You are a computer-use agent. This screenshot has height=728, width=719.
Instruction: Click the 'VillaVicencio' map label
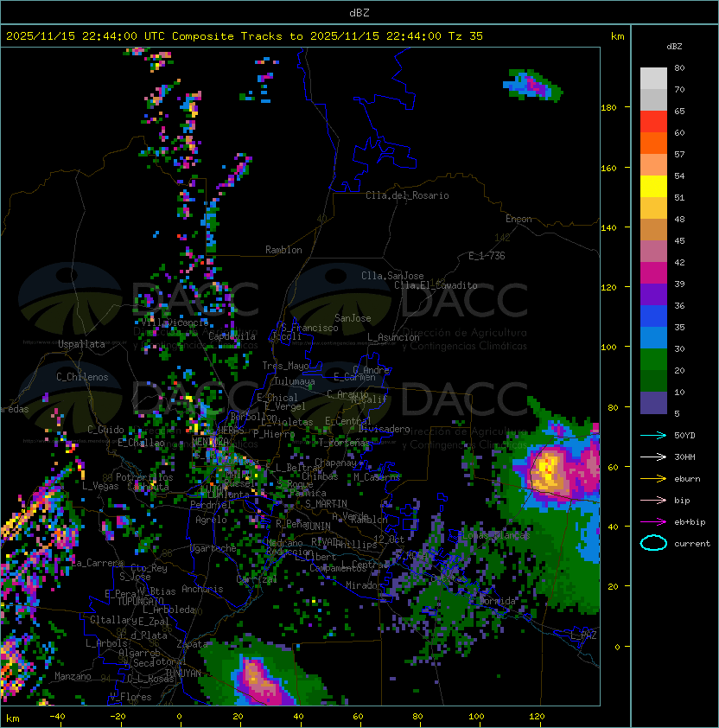tap(175, 322)
